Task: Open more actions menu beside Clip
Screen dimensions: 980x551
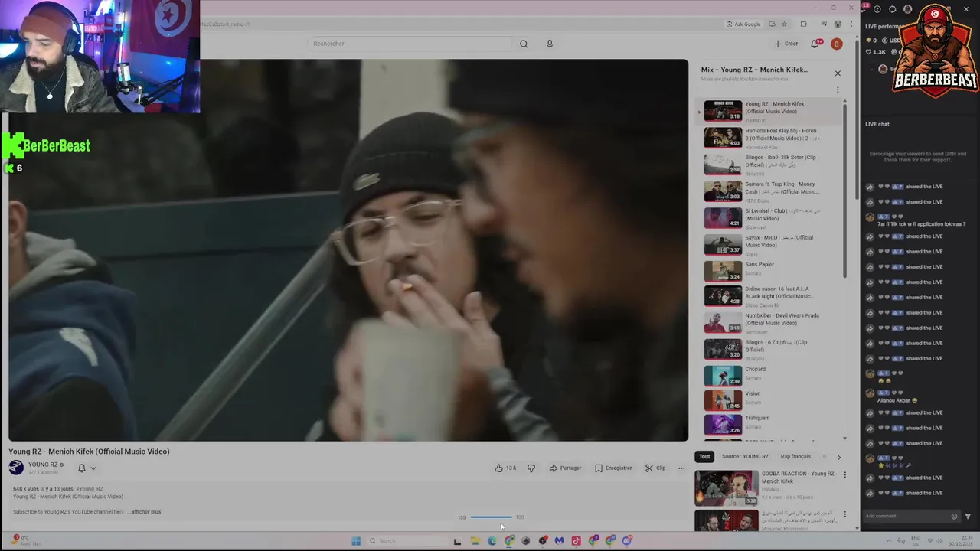Action: click(681, 468)
